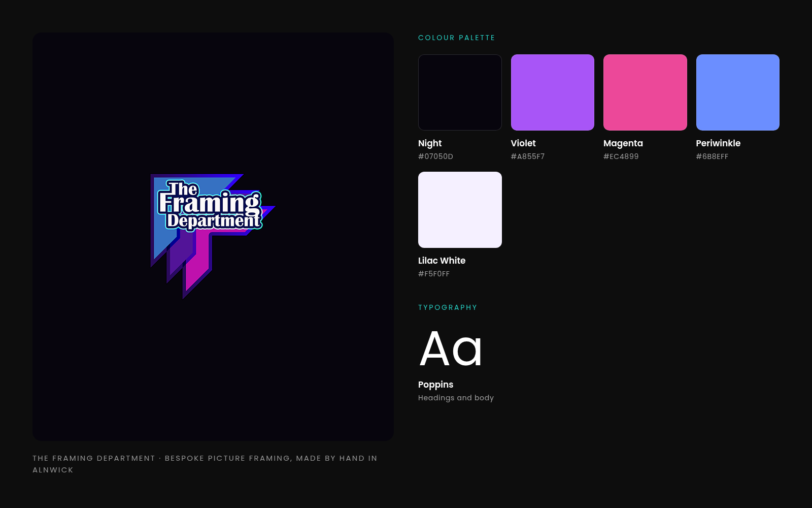
Task: Click the TYPOGRAPHY heading
Action: click(x=448, y=307)
